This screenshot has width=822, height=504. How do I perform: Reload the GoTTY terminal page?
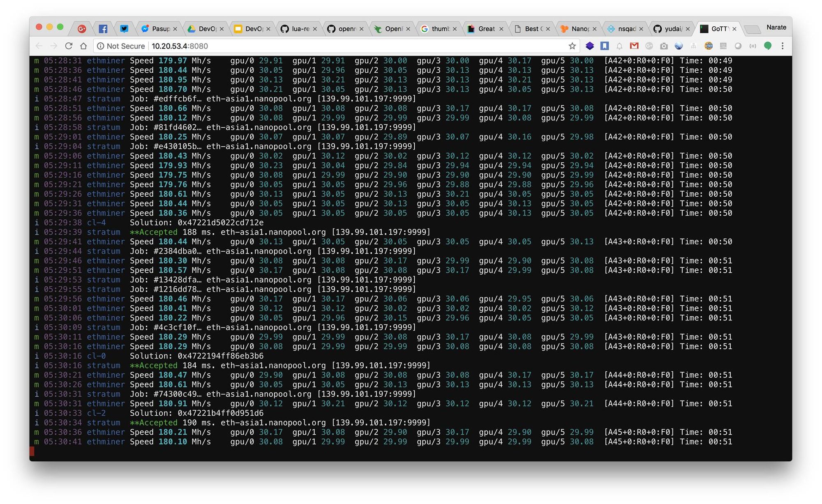pos(69,46)
